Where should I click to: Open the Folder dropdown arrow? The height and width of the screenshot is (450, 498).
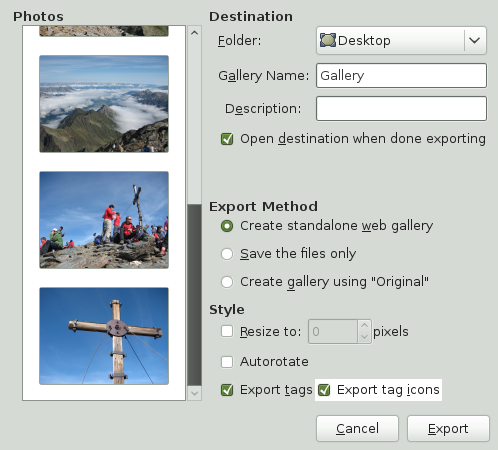(x=474, y=40)
